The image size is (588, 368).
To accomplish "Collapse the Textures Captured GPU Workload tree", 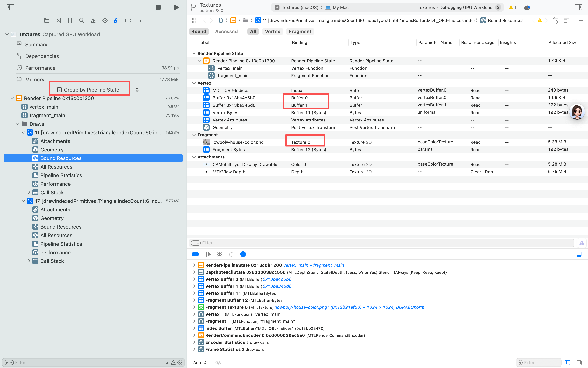I will pos(7,34).
